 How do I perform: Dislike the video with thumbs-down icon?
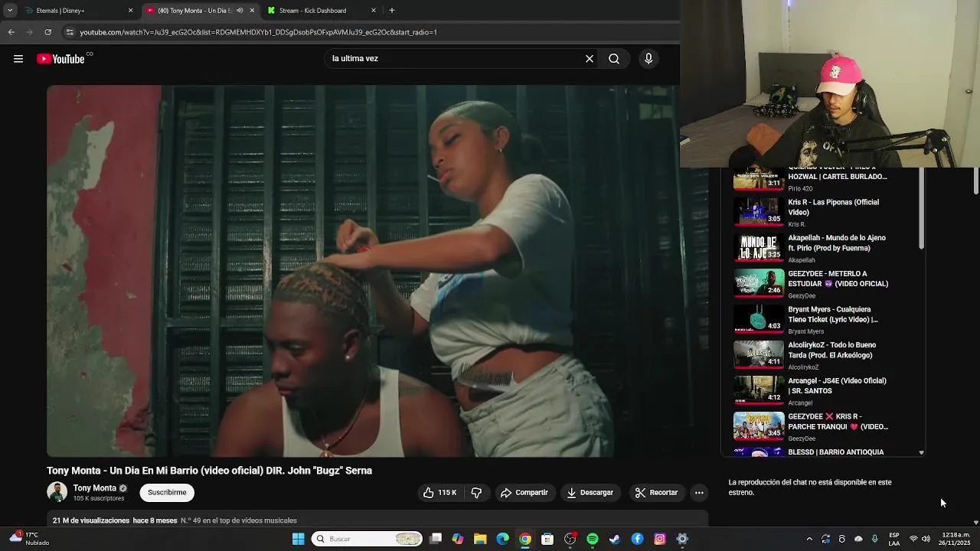point(476,493)
